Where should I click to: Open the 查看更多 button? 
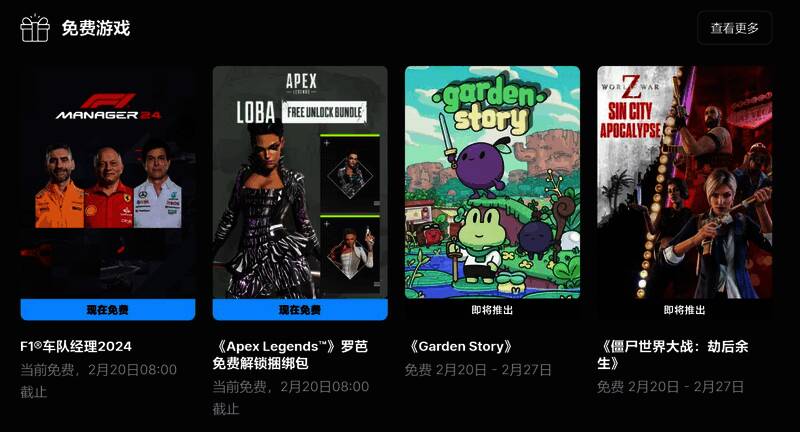coord(734,28)
